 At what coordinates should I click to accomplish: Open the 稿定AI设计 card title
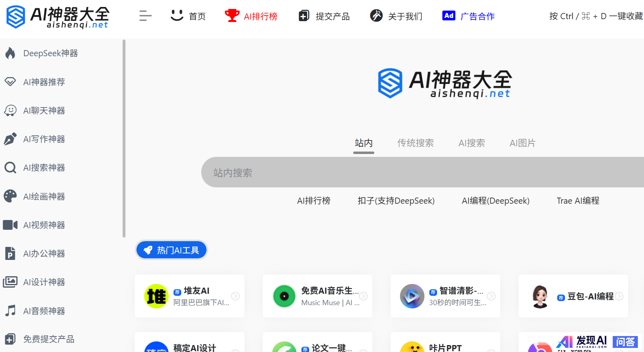[195, 348]
